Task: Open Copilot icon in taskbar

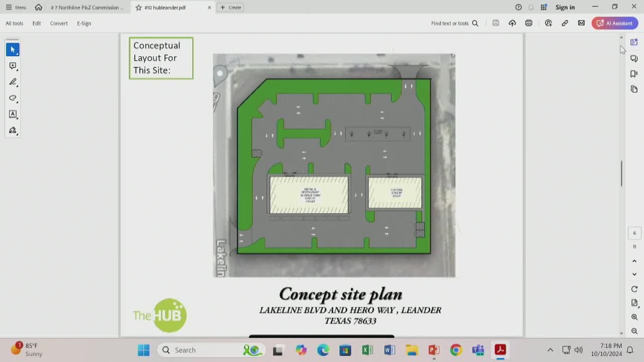Action: point(301,350)
